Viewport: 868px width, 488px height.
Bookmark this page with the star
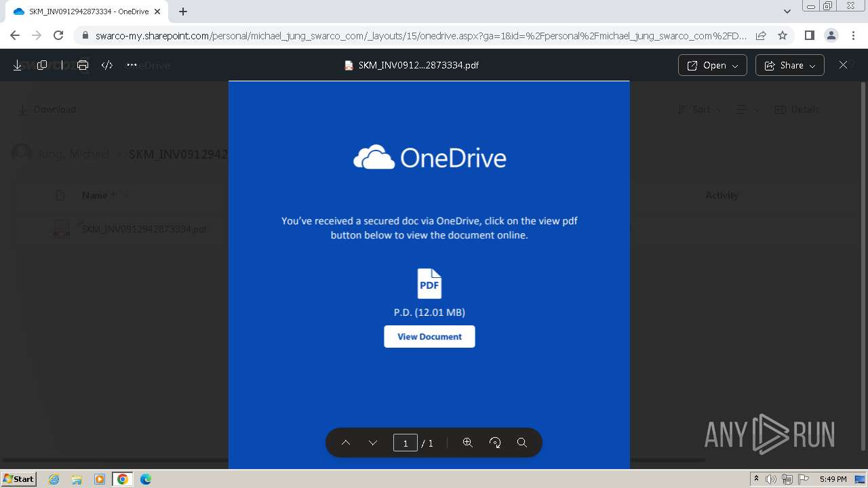pos(783,35)
